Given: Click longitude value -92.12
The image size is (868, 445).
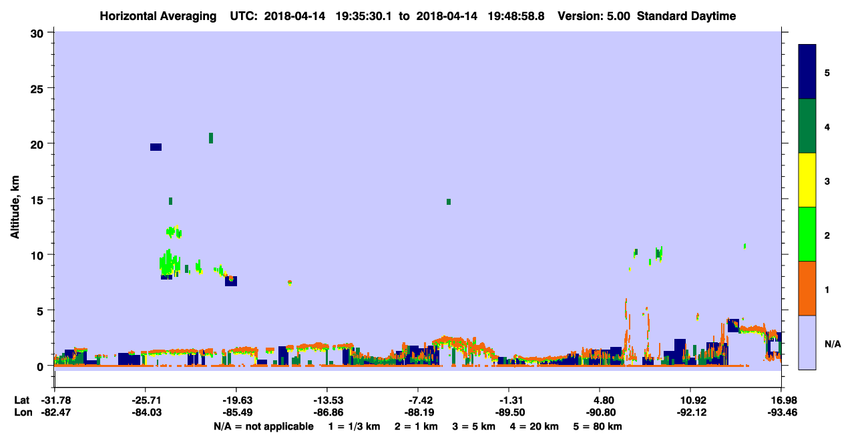Looking at the screenshot, I should [690, 413].
